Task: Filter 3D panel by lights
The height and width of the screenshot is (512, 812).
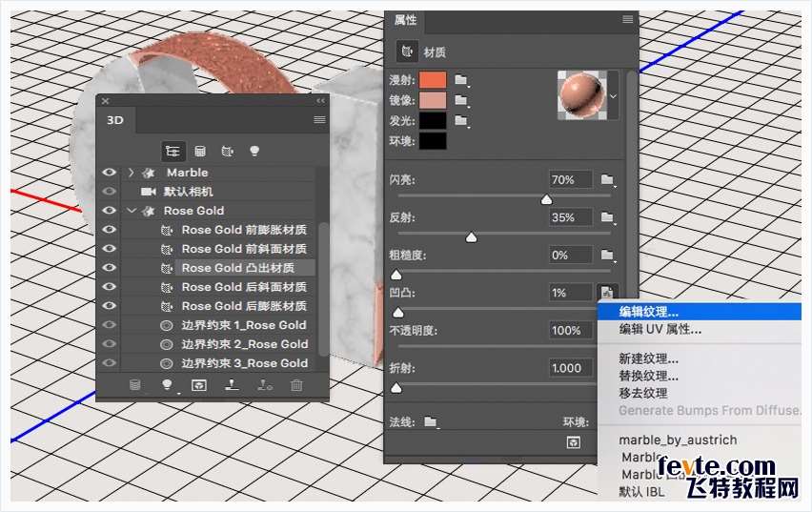Action: click(x=254, y=151)
